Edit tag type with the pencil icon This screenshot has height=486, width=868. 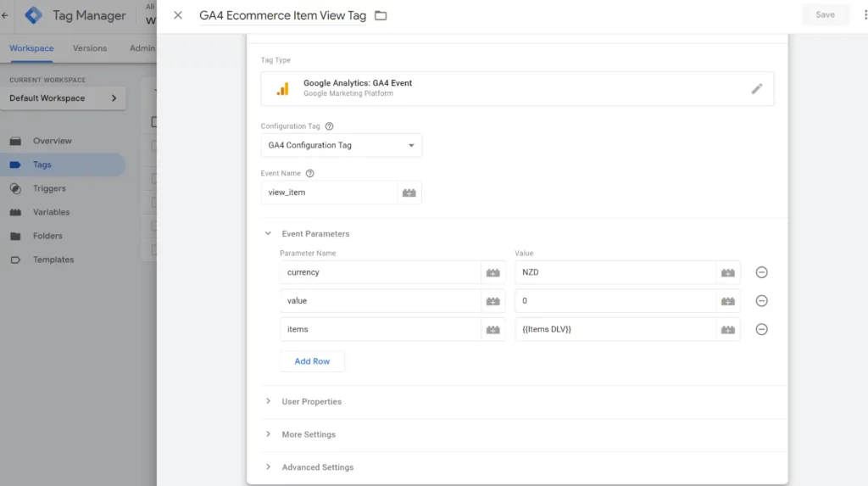(x=757, y=89)
